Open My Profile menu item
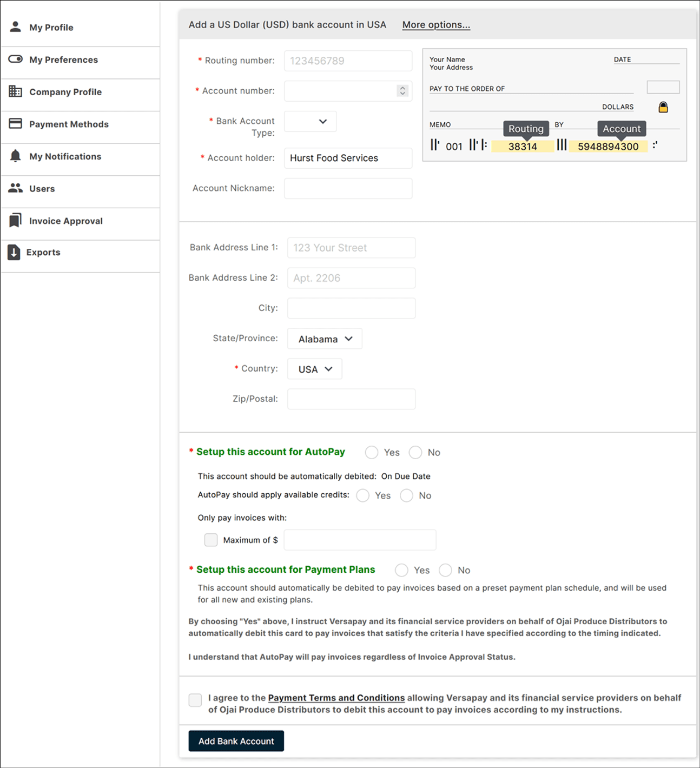700x768 pixels. click(80, 27)
